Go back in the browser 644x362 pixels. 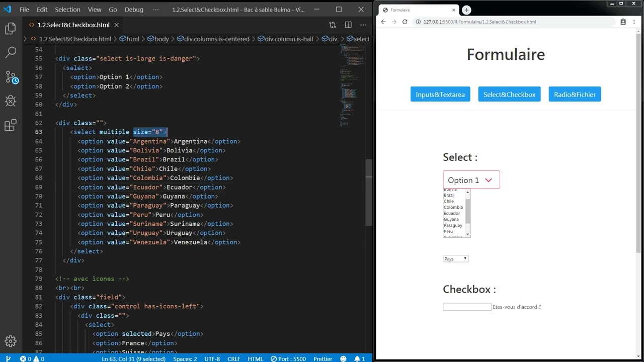click(x=383, y=22)
